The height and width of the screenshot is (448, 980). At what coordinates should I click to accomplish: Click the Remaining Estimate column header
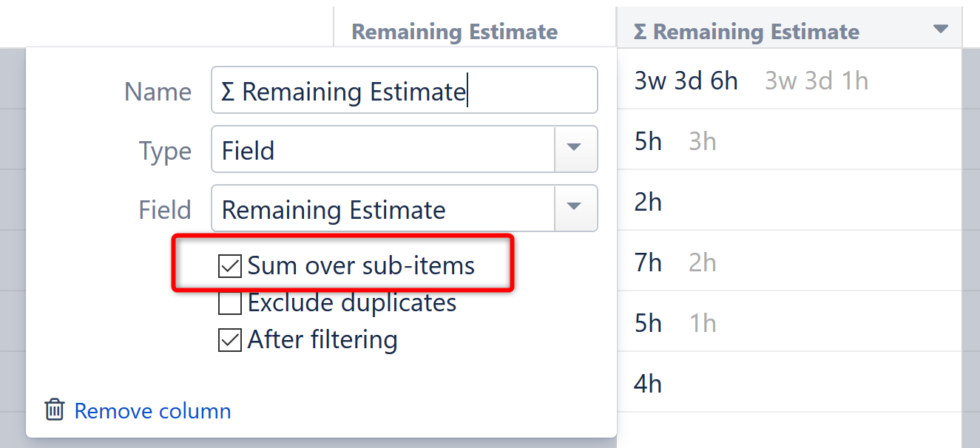point(455,32)
